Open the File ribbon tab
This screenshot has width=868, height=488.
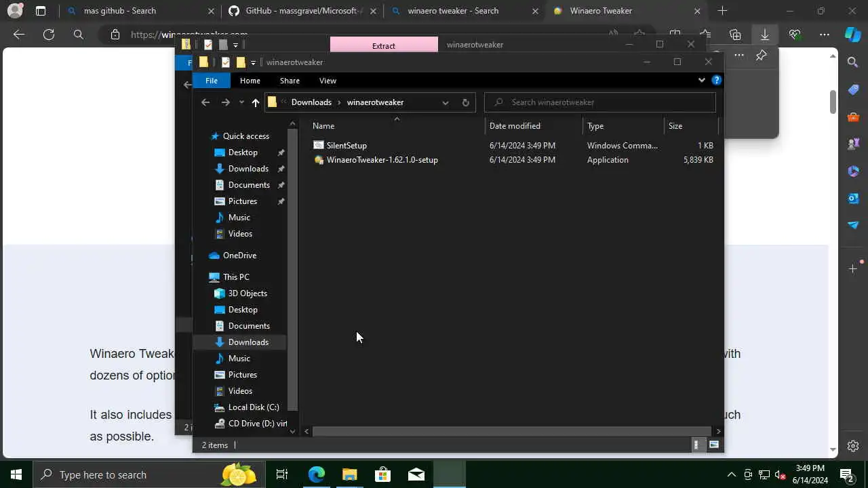click(212, 81)
